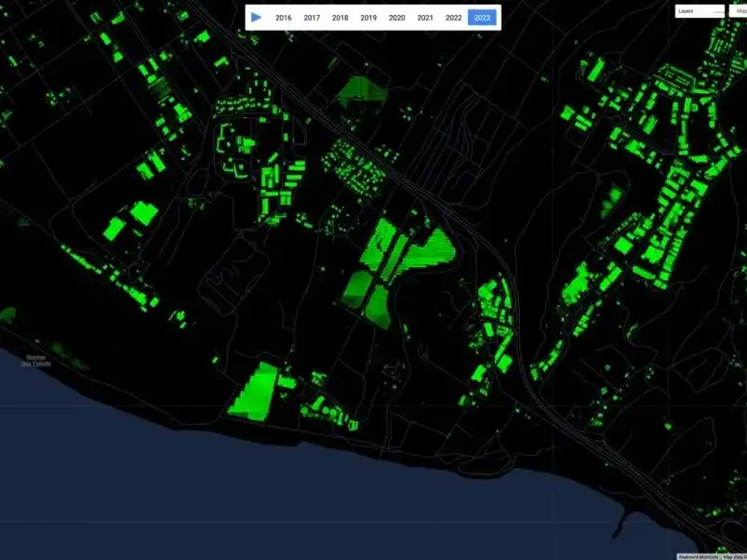Toggle the Map view button

[x=740, y=10]
